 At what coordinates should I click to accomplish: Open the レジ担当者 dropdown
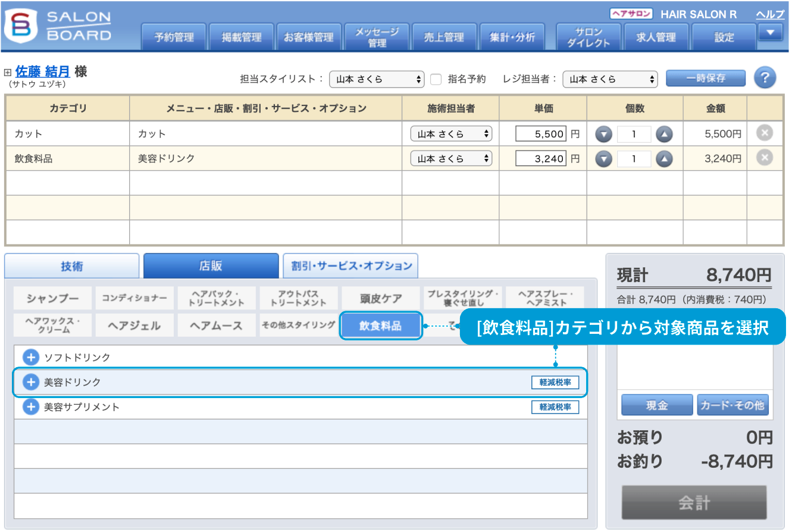[610, 79]
